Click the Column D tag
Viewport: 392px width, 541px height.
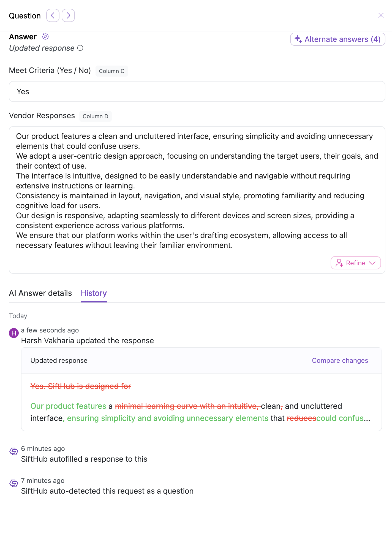[96, 116]
